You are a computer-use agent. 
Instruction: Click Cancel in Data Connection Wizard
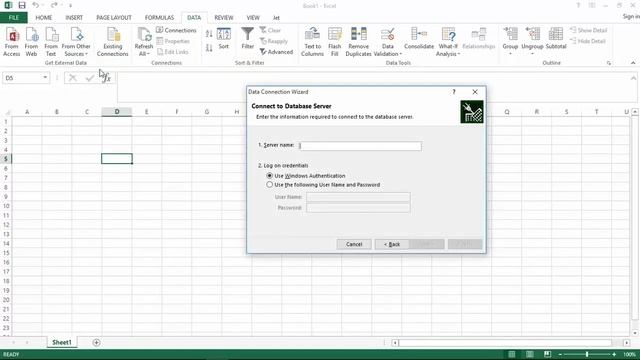click(354, 244)
